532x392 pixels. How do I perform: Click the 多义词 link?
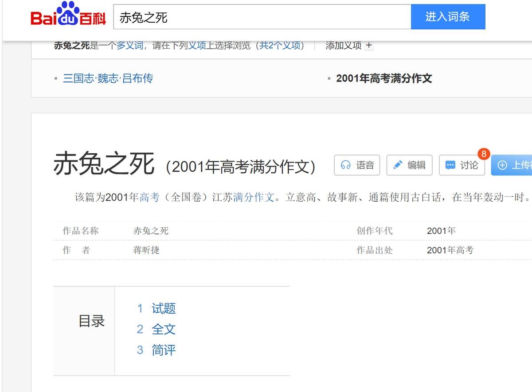coord(130,45)
